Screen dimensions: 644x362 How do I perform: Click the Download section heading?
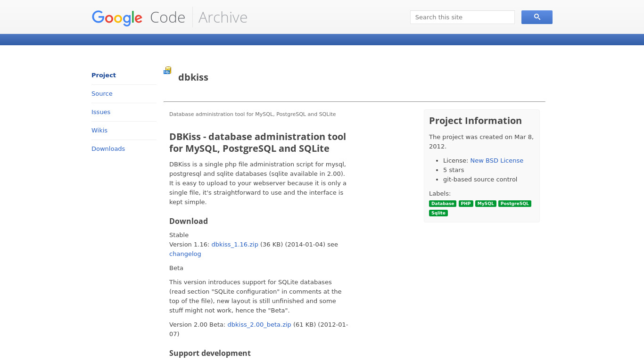(189, 221)
